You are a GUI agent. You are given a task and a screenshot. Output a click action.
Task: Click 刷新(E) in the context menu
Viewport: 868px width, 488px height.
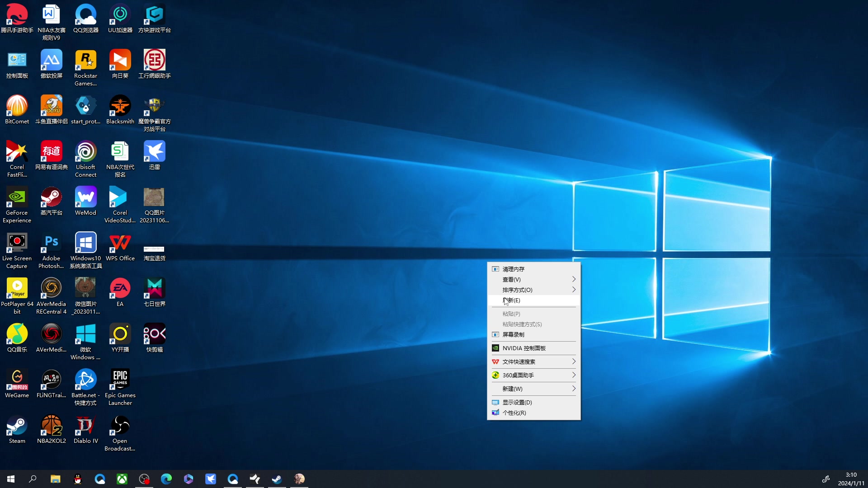point(533,300)
